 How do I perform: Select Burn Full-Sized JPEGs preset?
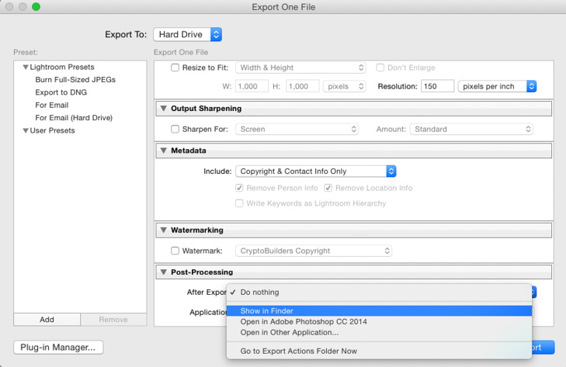click(75, 80)
